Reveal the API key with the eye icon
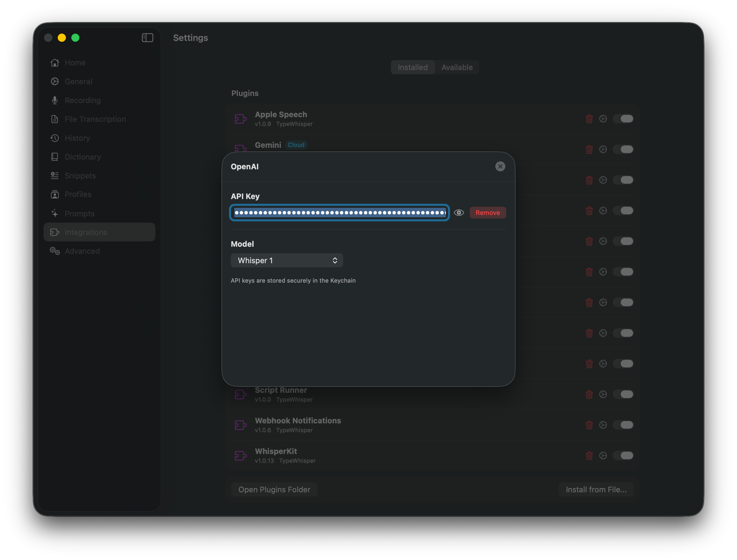This screenshot has height=560, width=737. [459, 212]
